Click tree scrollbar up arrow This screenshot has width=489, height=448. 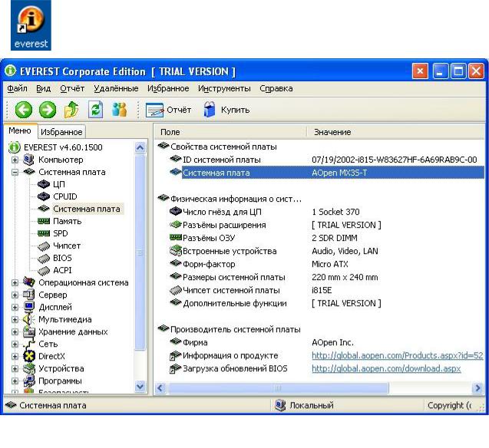click(140, 148)
